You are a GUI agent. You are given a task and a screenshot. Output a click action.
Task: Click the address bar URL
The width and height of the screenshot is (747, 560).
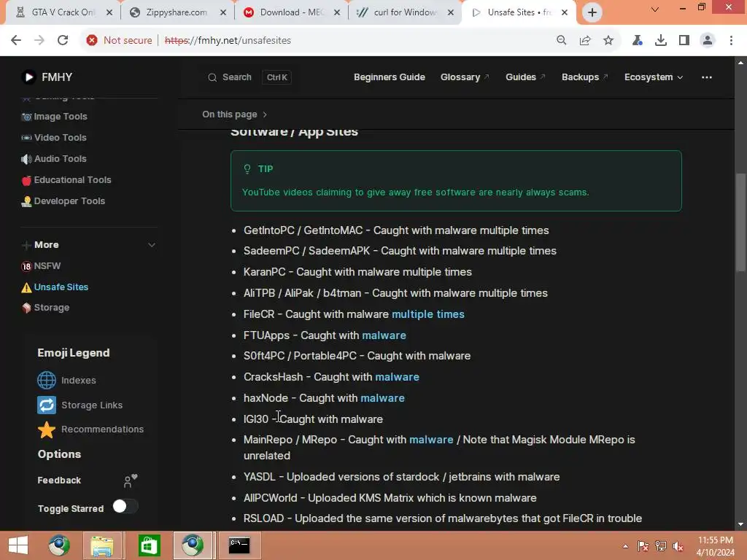[x=228, y=41]
